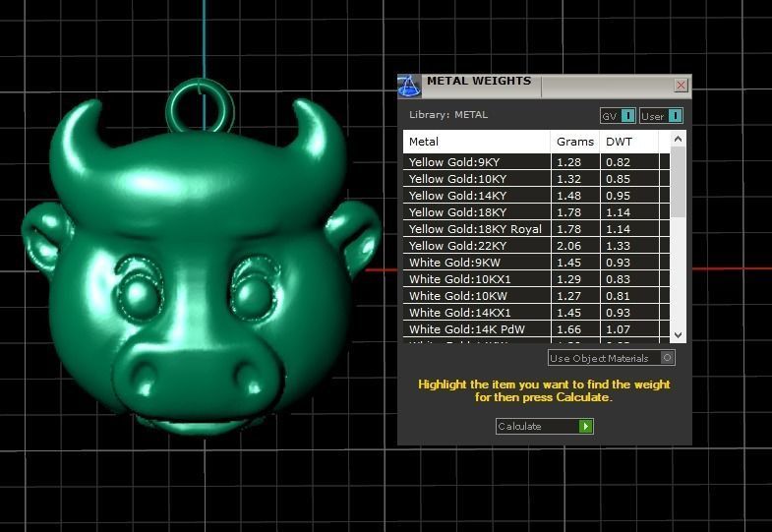Click the green arrow on Calculate
This screenshot has width=772, height=532.
coord(586,426)
